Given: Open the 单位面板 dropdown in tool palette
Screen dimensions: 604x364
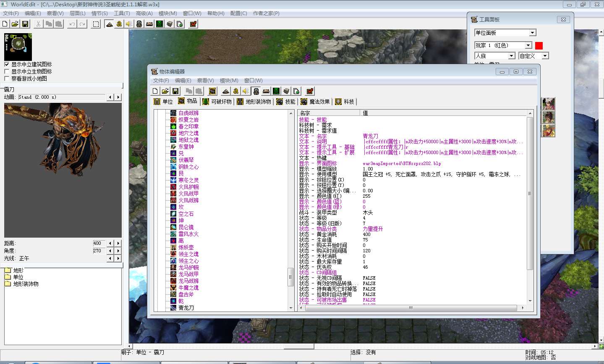Looking at the screenshot, I should [x=505, y=33].
